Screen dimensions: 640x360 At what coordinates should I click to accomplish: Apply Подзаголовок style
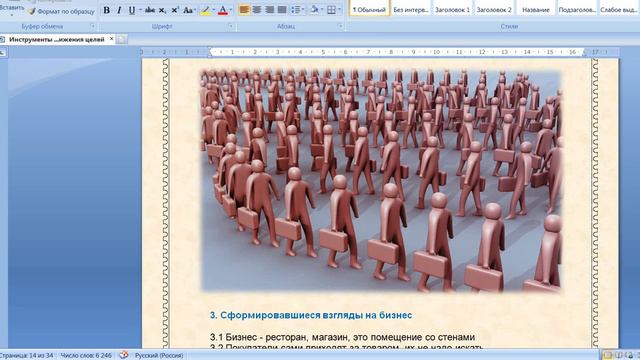[x=577, y=9]
